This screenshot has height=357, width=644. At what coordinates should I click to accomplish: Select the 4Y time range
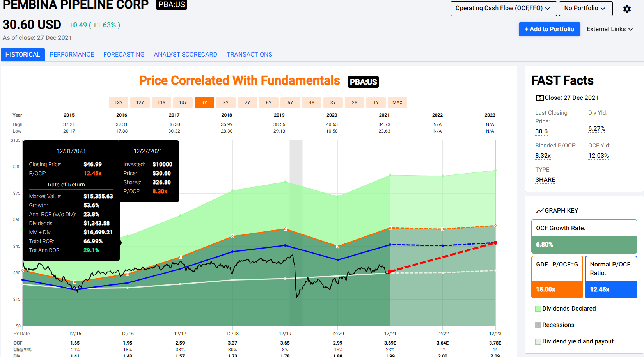(312, 103)
